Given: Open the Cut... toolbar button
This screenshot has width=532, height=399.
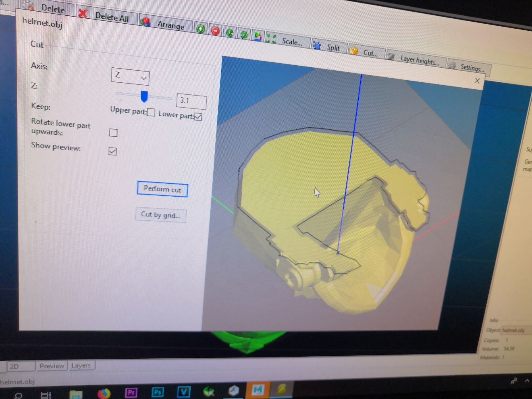Looking at the screenshot, I should pyautogui.click(x=366, y=52).
